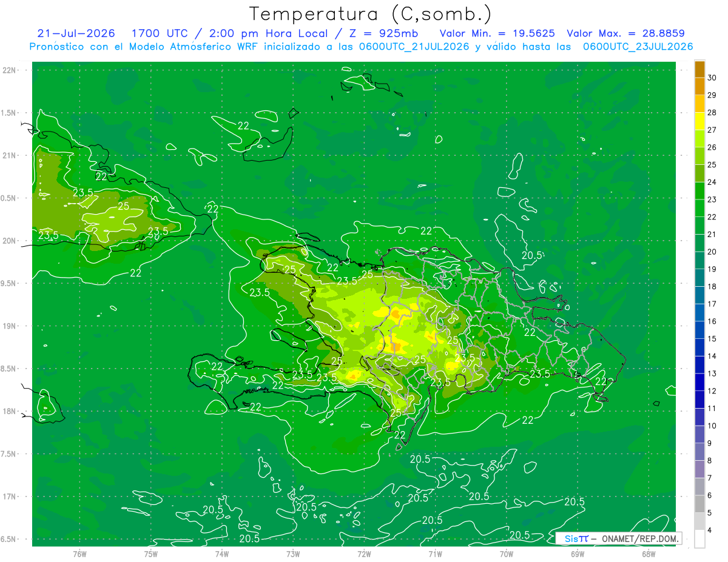Click the longitude label "68W"

pyautogui.click(x=649, y=554)
